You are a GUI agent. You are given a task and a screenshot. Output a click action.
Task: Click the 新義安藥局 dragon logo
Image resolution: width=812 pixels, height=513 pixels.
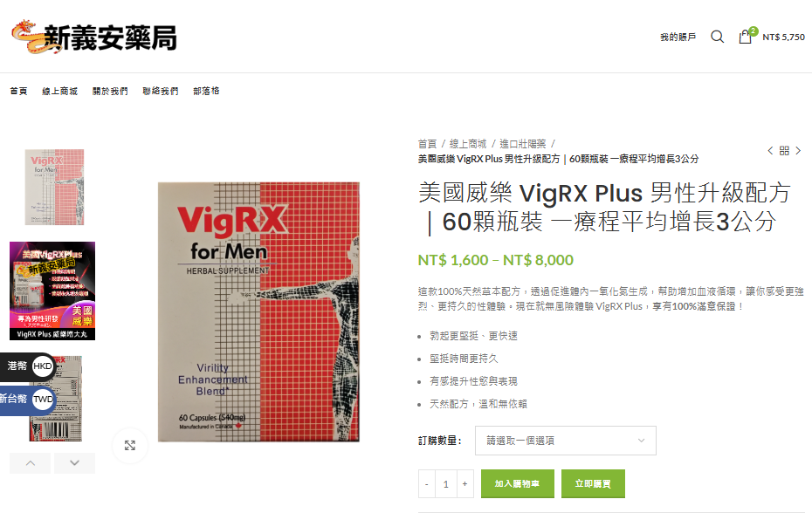coord(94,37)
